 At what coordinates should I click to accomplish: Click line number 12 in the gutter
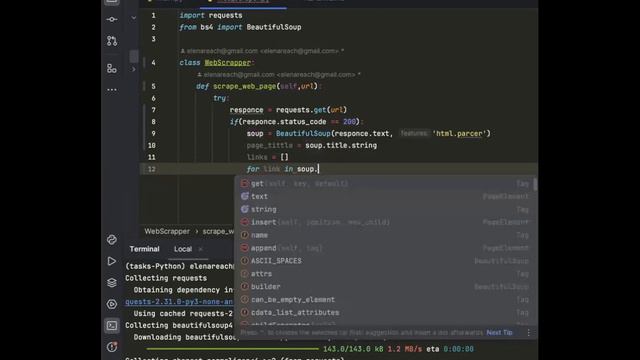click(x=152, y=169)
